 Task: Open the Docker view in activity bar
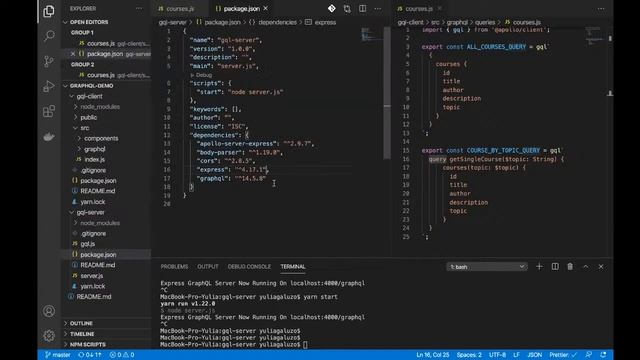49,137
